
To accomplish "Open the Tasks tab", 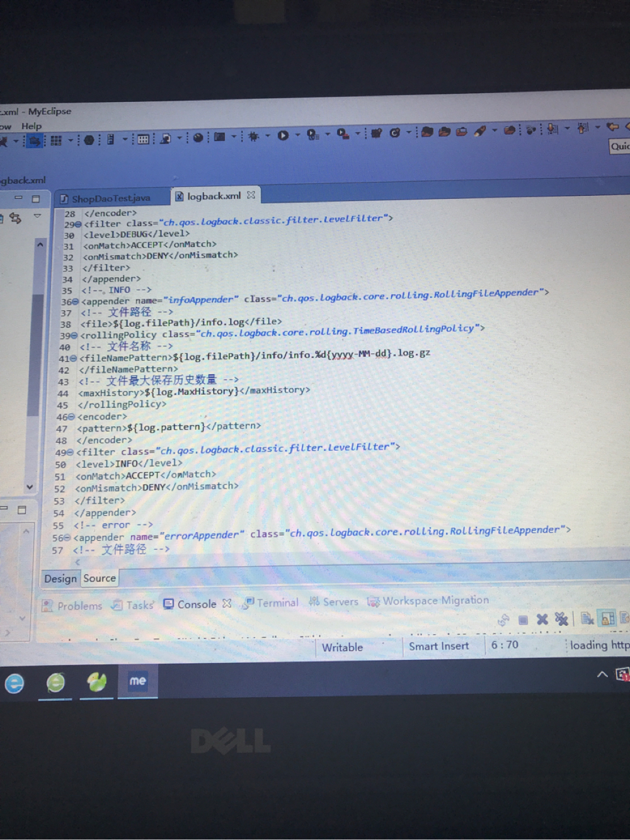I will point(133,605).
